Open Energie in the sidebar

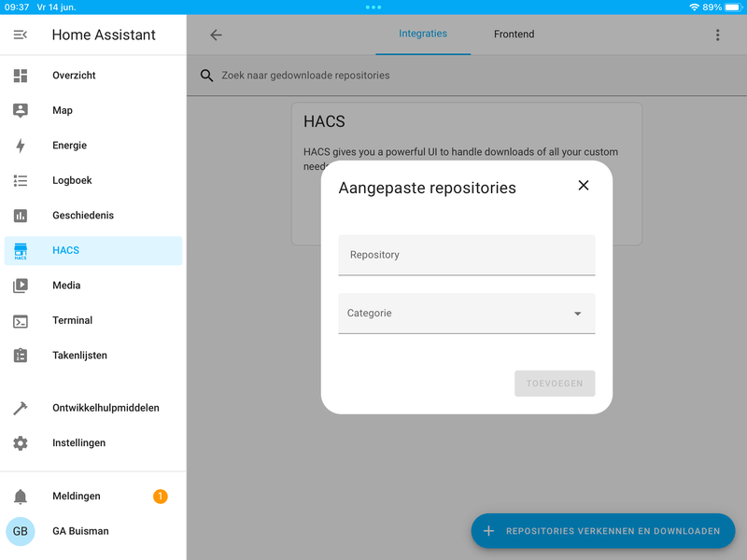pos(93,146)
